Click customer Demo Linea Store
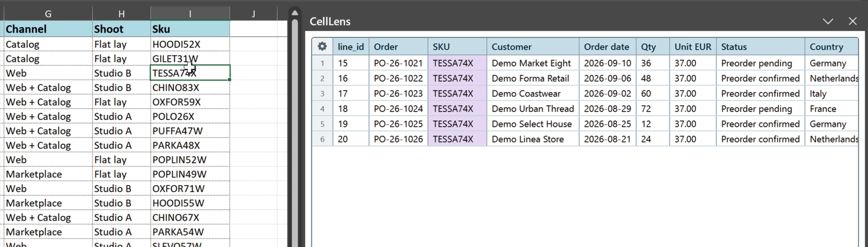 click(x=533, y=139)
